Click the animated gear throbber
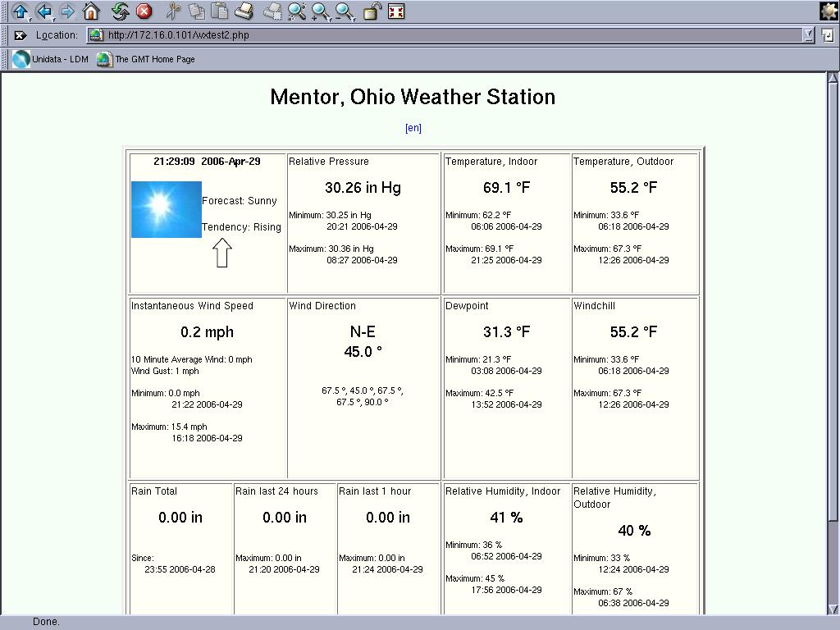Screen dimensions: 840x630 coord(829,11)
